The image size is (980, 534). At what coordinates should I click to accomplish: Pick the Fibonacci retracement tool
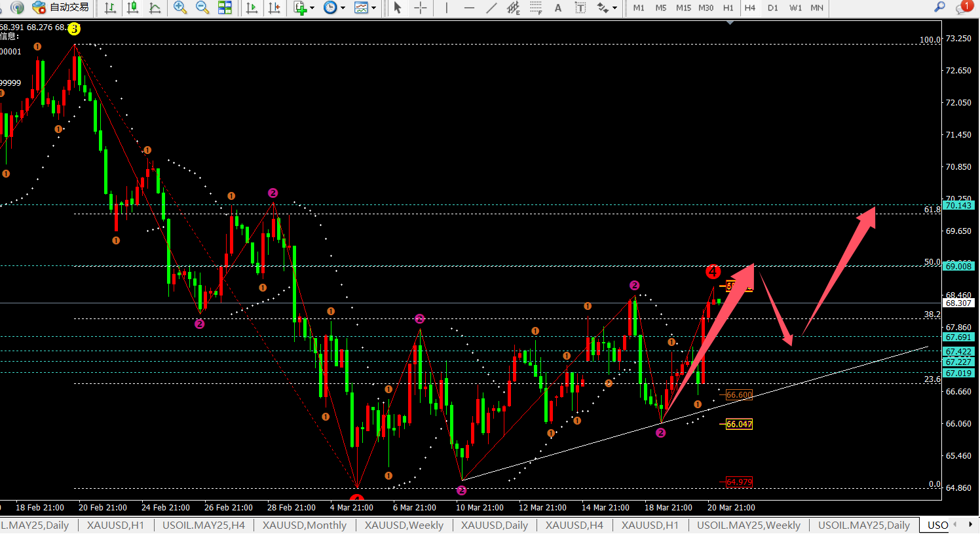[x=536, y=8]
